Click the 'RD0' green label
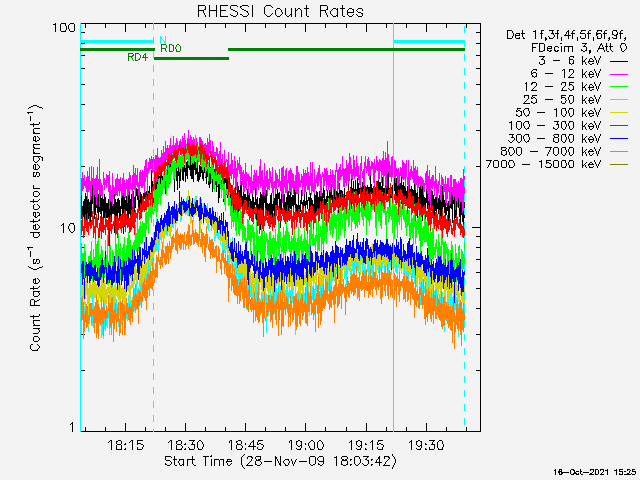 tap(171, 49)
